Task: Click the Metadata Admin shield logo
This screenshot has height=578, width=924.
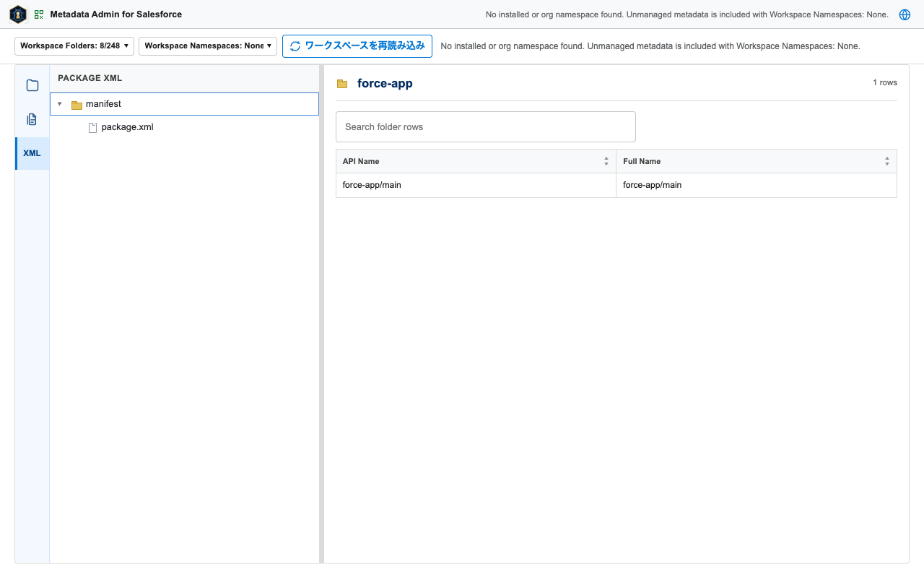Action: click(18, 14)
